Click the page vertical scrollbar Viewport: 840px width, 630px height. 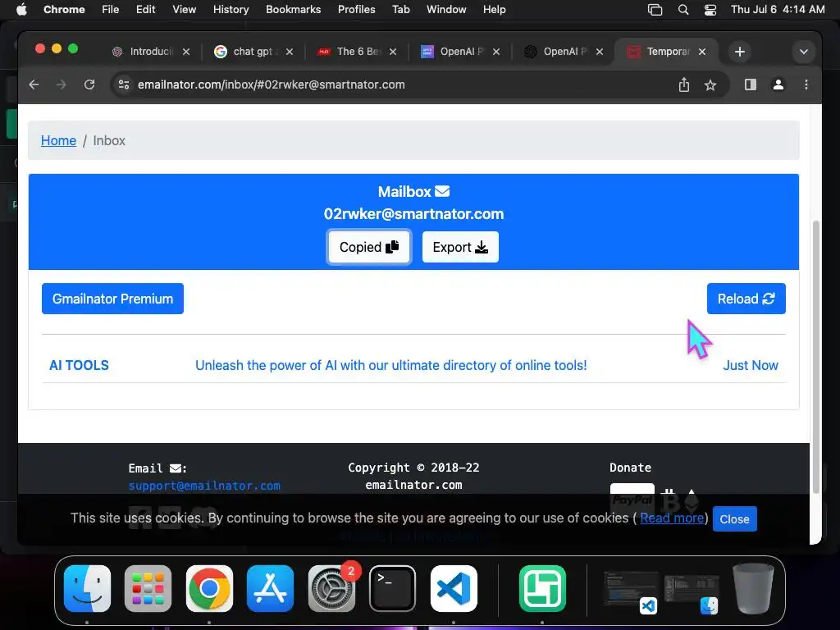click(x=816, y=356)
